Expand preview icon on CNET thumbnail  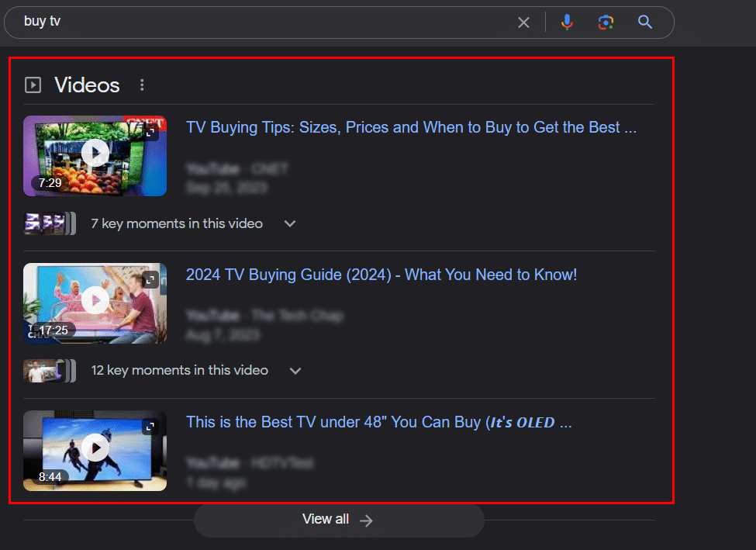pyautogui.click(x=150, y=132)
